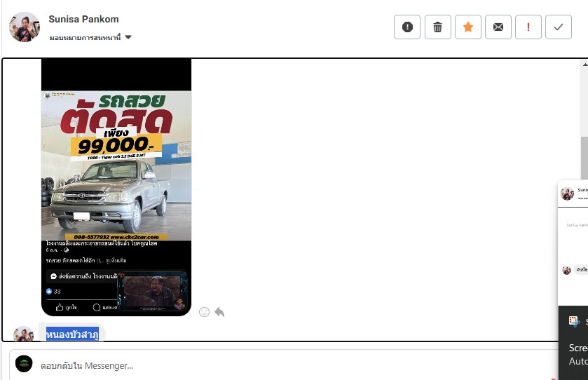Expand the assign conversation dropdown arrow
This screenshot has width=588, height=380.
128,37
